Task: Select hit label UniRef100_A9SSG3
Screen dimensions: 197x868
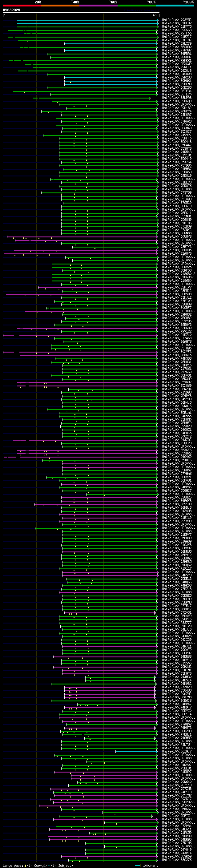Action: [177, 30]
